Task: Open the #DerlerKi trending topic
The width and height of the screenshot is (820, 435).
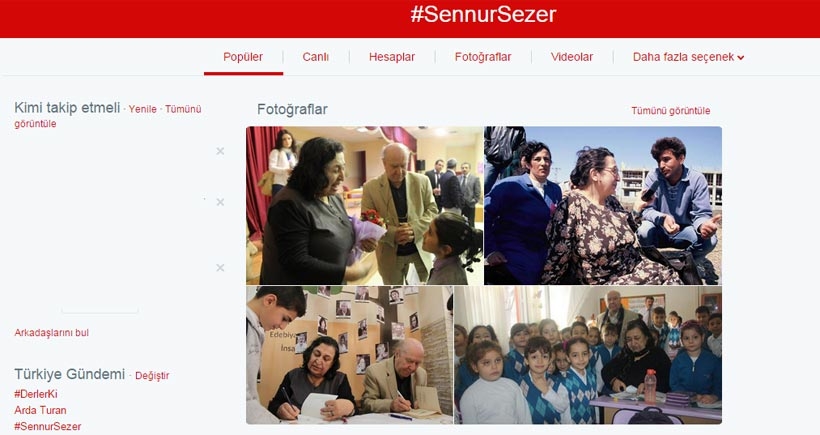Action: point(36,394)
